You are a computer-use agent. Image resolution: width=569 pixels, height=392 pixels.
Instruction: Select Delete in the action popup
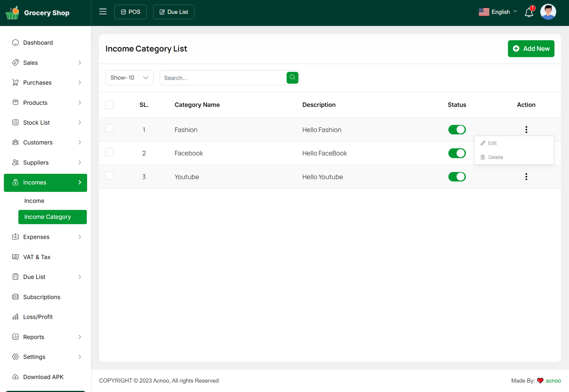click(x=495, y=157)
